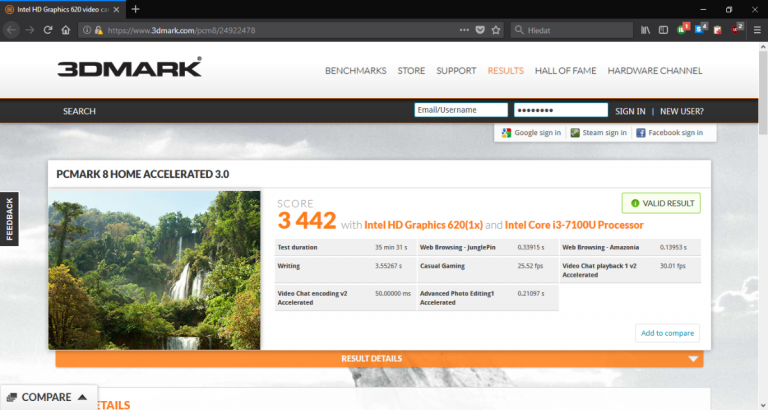Click Add to compare button
768x410 pixels.
point(667,333)
